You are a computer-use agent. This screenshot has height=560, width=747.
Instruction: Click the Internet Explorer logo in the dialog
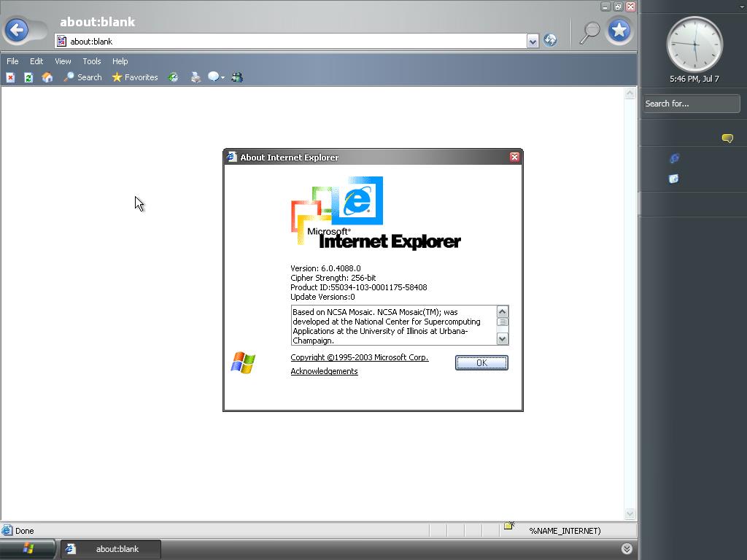coord(376,213)
